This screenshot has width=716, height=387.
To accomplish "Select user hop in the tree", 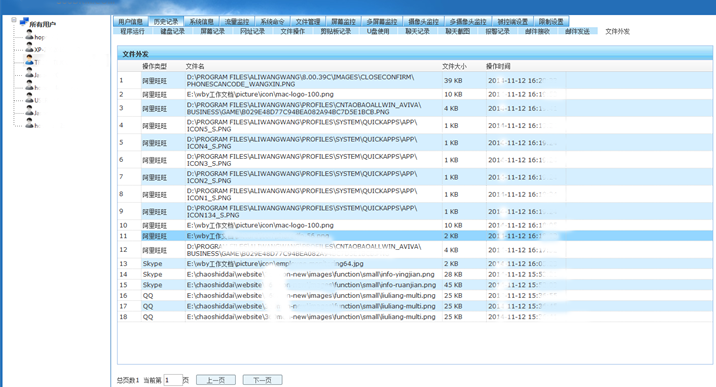I will tap(40, 37).
